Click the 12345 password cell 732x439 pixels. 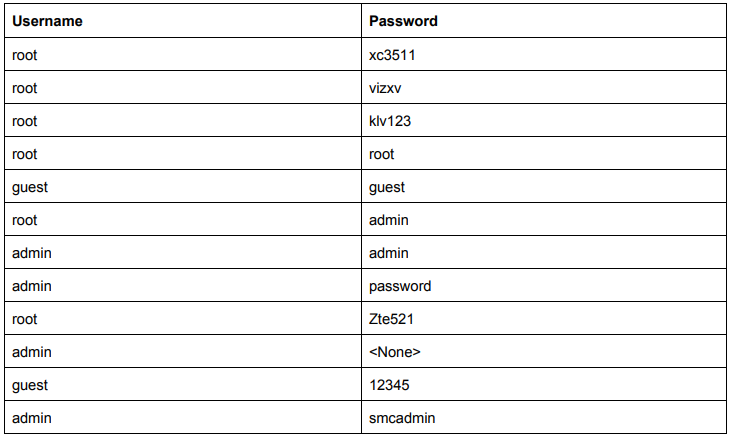tap(388, 385)
